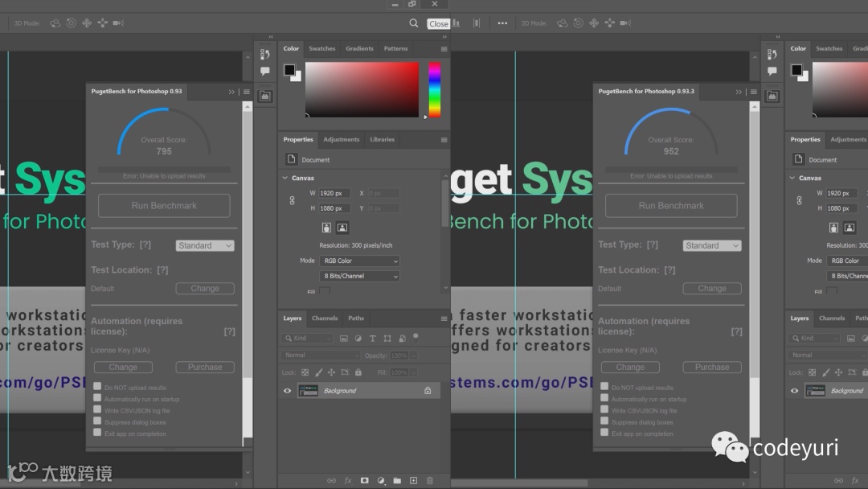Viewport: 868px width, 489px height.
Task: Collapse left PugetBench panel with double-arrow
Action: point(231,92)
